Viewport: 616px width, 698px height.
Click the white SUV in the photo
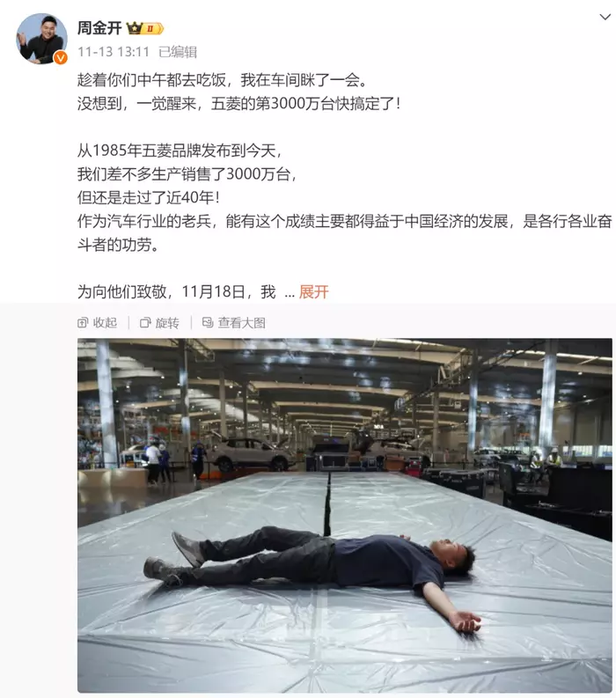[x=250, y=454]
